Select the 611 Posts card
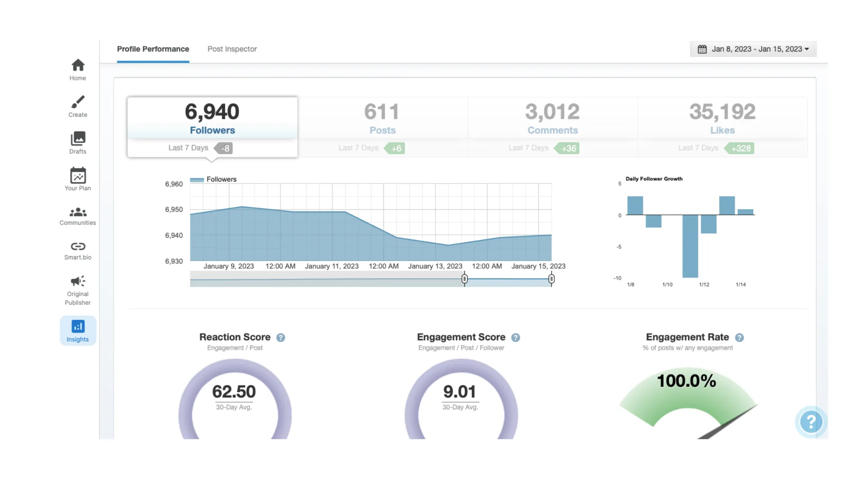868x488 pixels. [382, 127]
